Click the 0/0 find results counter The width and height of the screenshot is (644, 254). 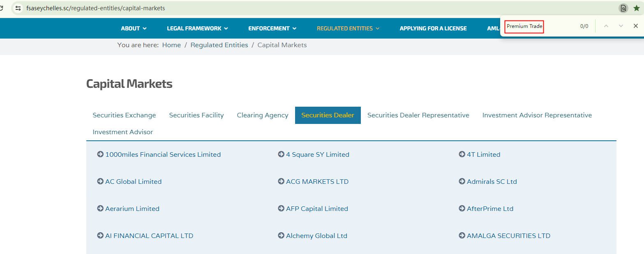[x=584, y=26]
